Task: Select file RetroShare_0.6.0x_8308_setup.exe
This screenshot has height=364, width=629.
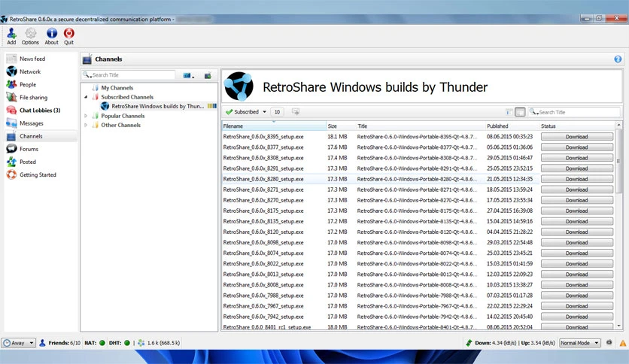Action: tap(263, 158)
